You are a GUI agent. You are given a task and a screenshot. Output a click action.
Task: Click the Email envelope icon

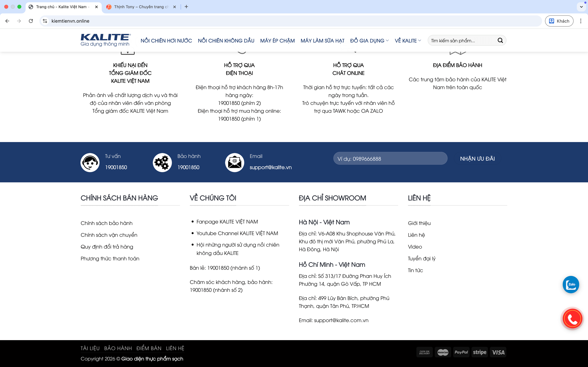(234, 162)
